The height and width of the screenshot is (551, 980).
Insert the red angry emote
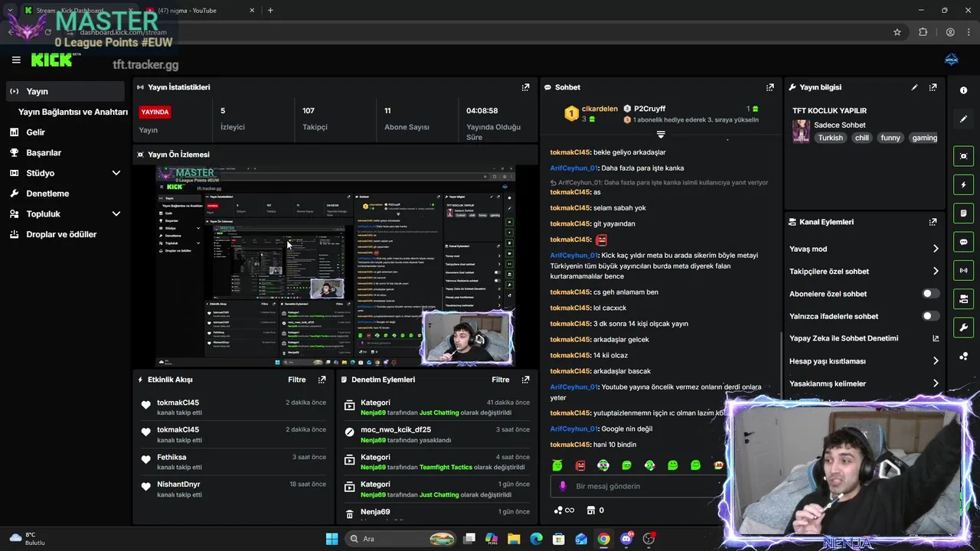point(580,465)
